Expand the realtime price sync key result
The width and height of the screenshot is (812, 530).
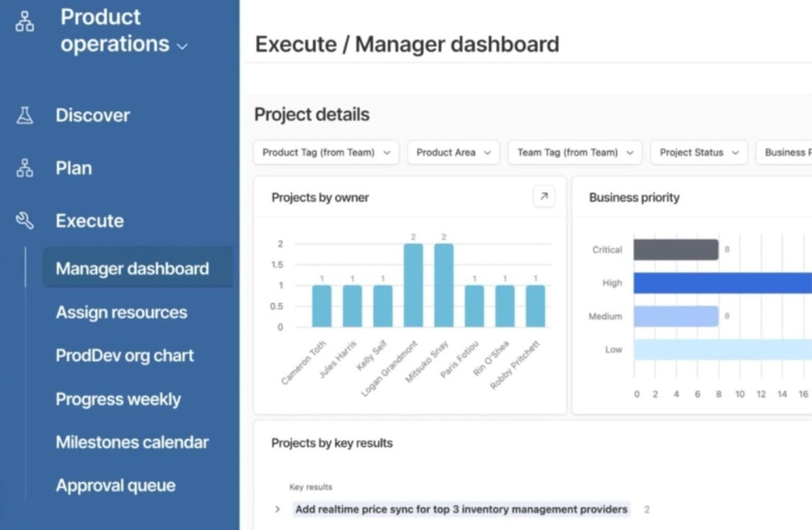(277, 509)
